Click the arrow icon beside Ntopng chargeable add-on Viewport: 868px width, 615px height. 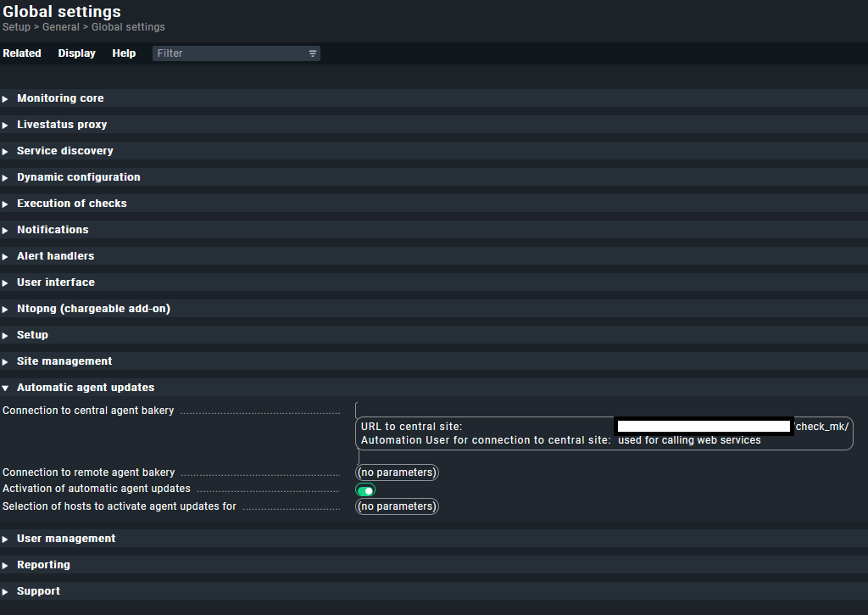tap(6, 308)
